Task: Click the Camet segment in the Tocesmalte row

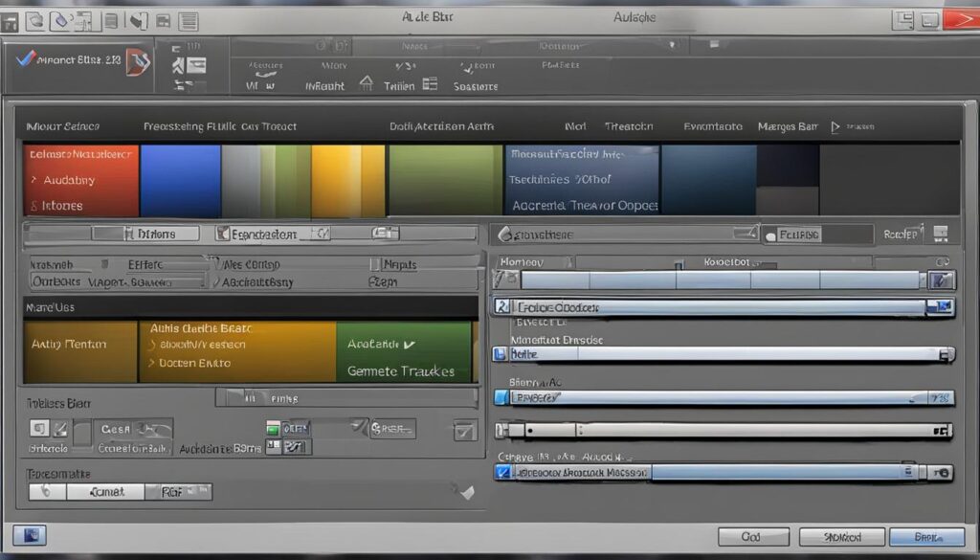Action: (x=105, y=492)
